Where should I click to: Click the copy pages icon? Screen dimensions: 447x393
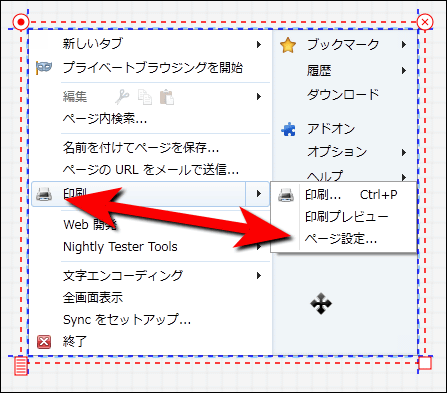[x=145, y=97]
